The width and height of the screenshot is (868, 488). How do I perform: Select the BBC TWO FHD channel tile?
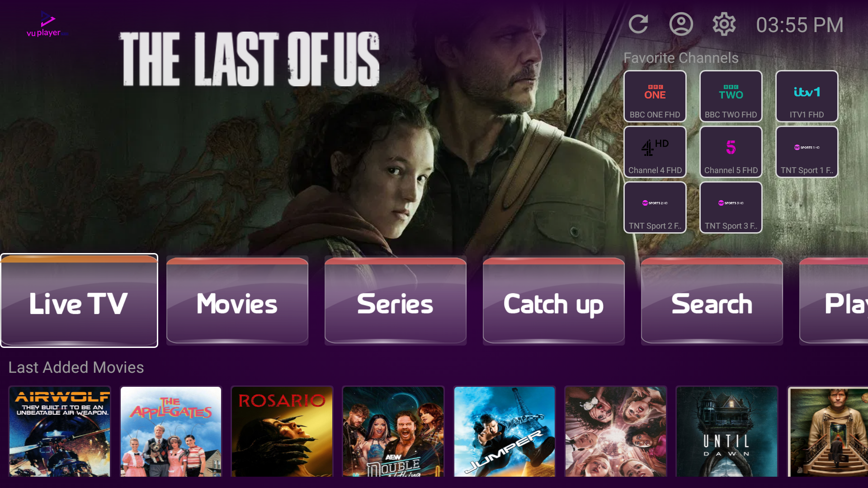(731, 96)
